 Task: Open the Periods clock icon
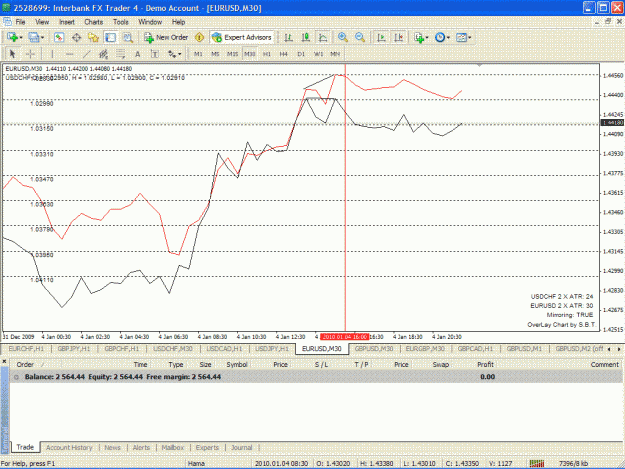pyautogui.click(x=440, y=37)
